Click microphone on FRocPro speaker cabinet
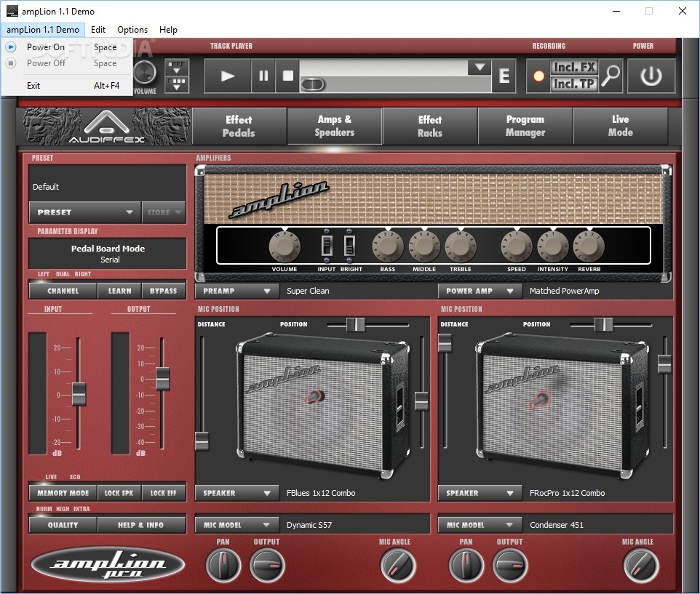The height and width of the screenshot is (594, 700). click(540, 400)
